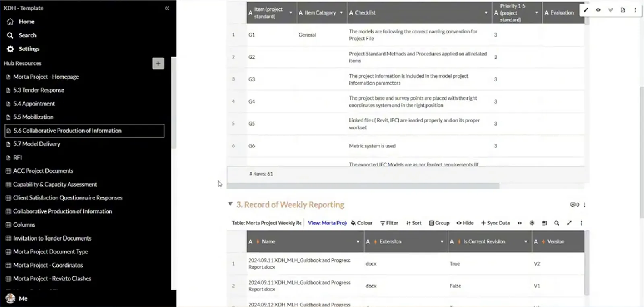Open the Item (project standard) column dropdown
Viewport: 644px width, 307px height.
coord(291,13)
